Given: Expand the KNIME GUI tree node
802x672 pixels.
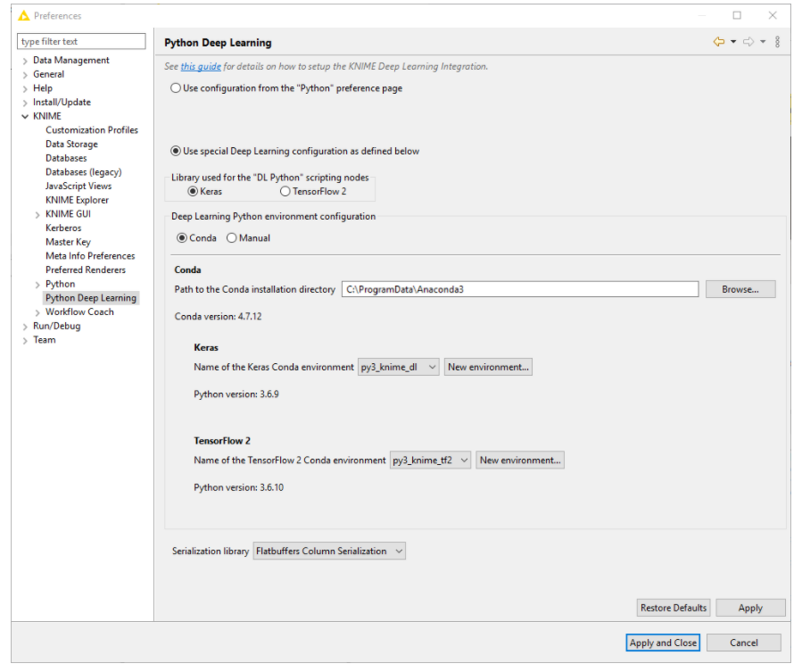Looking at the screenshot, I should coord(37,214).
